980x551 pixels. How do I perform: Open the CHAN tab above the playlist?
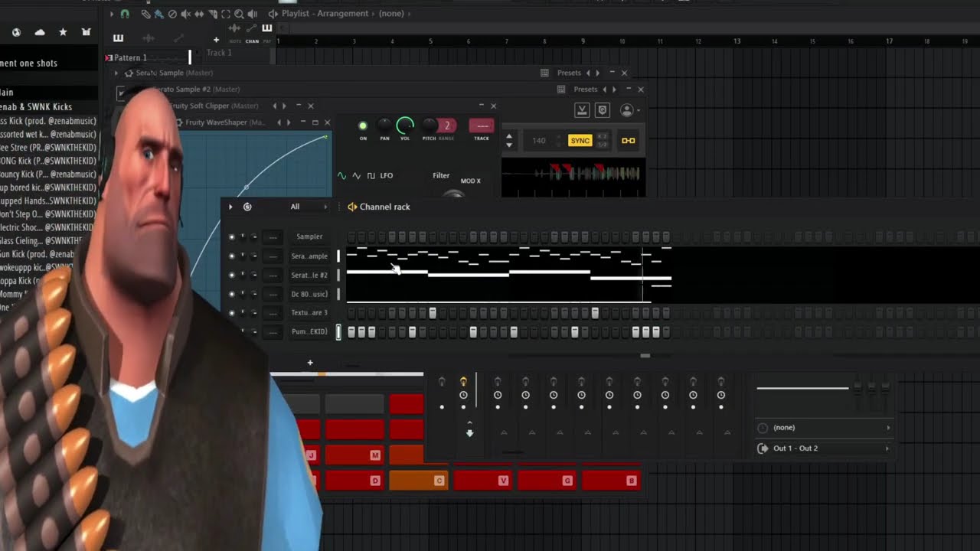(252, 41)
